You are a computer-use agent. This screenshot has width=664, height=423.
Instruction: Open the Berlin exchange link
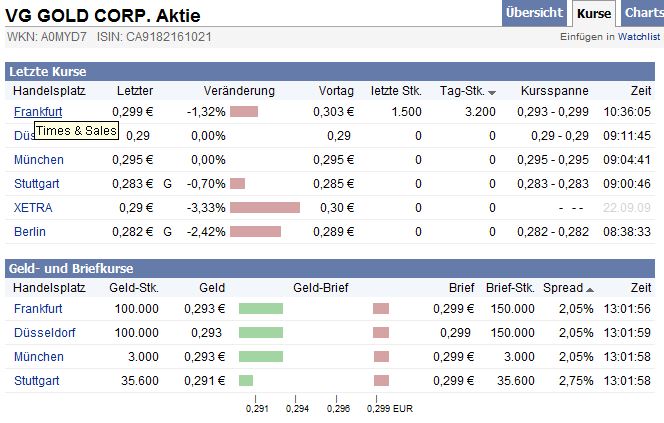click(30, 231)
